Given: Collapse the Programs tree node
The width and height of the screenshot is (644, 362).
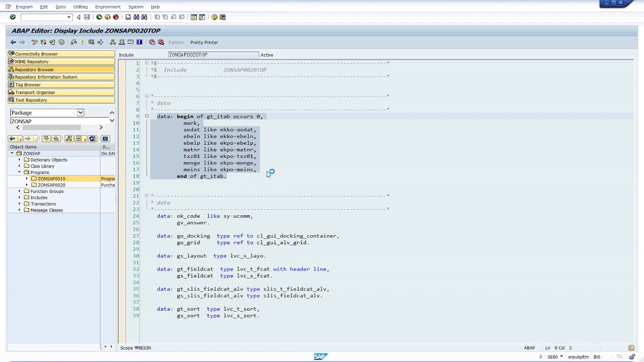Looking at the screenshot, I should coord(20,172).
